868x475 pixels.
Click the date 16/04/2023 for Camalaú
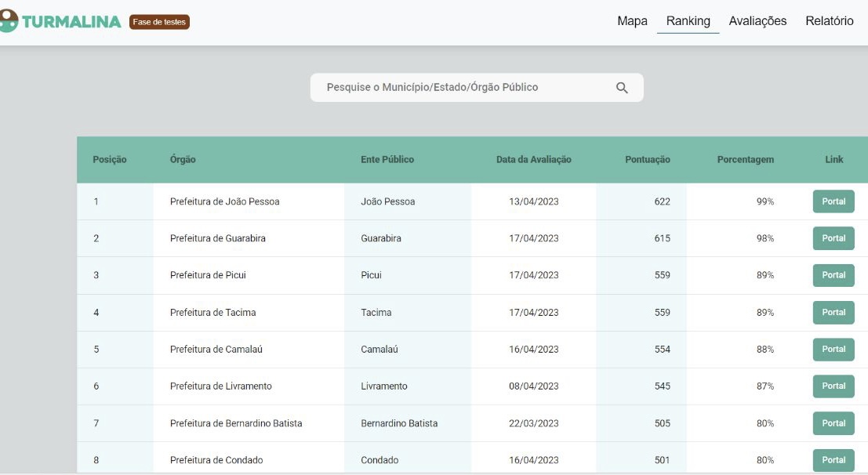[534, 350]
